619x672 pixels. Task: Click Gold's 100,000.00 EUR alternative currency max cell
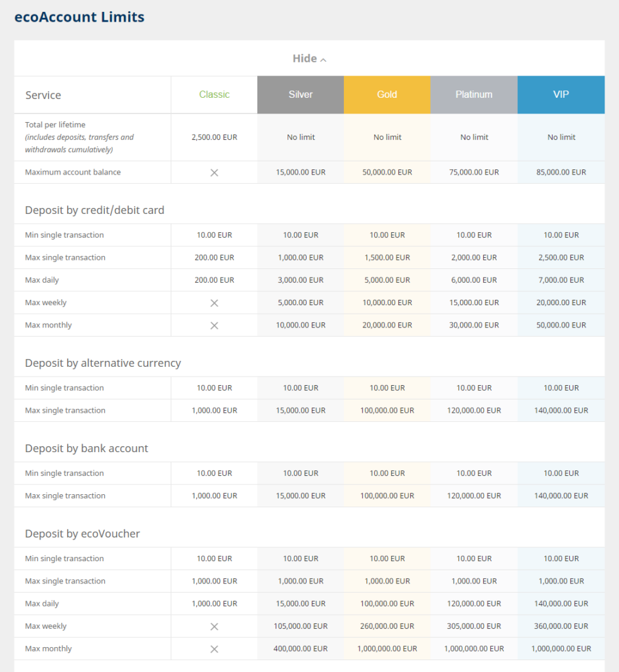click(387, 411)
